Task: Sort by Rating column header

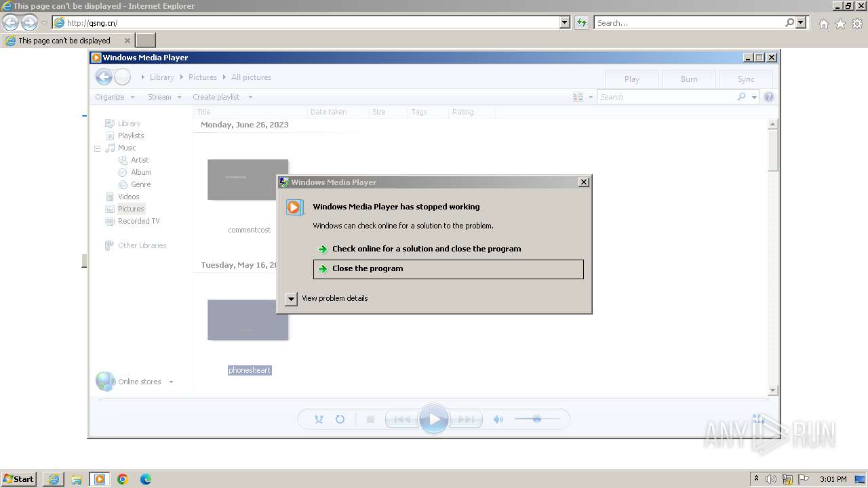Action: click(472, 112)
